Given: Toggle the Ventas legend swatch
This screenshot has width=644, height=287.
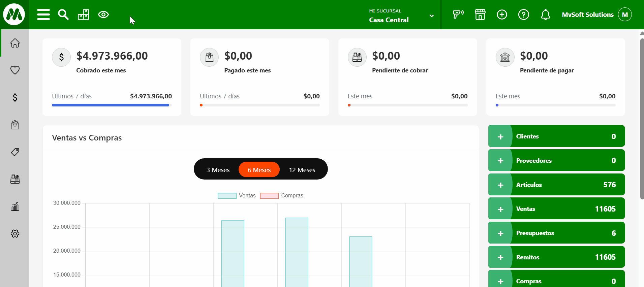Looking at the screenshot, I should 227,196.
